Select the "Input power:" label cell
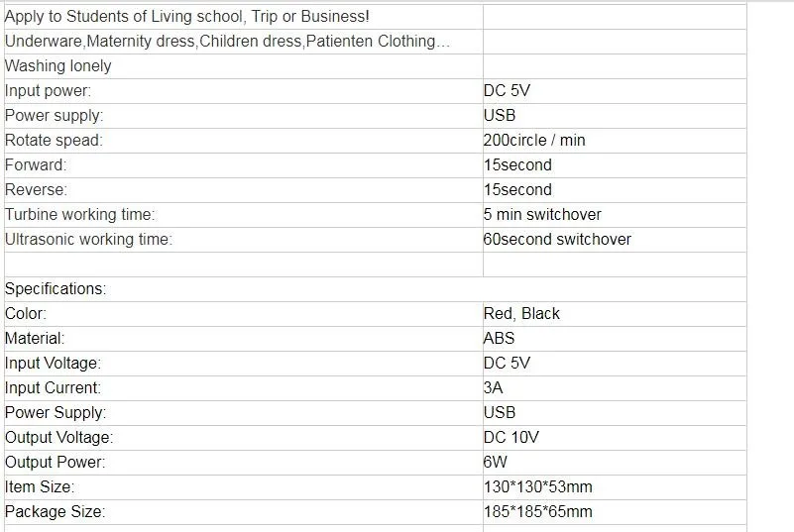Image resolution: width=794 pixels, height=532 pixels. pyautogui.click(x=48, y=91)
